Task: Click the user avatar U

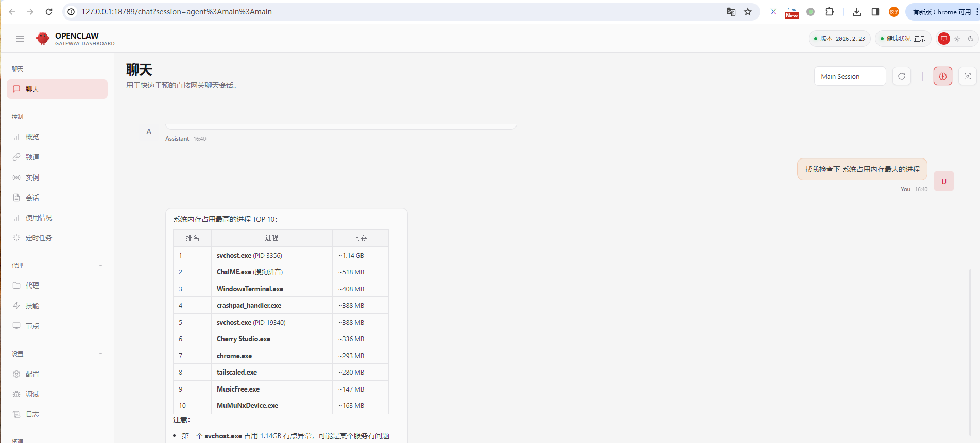Action: (x=944, y=181)
